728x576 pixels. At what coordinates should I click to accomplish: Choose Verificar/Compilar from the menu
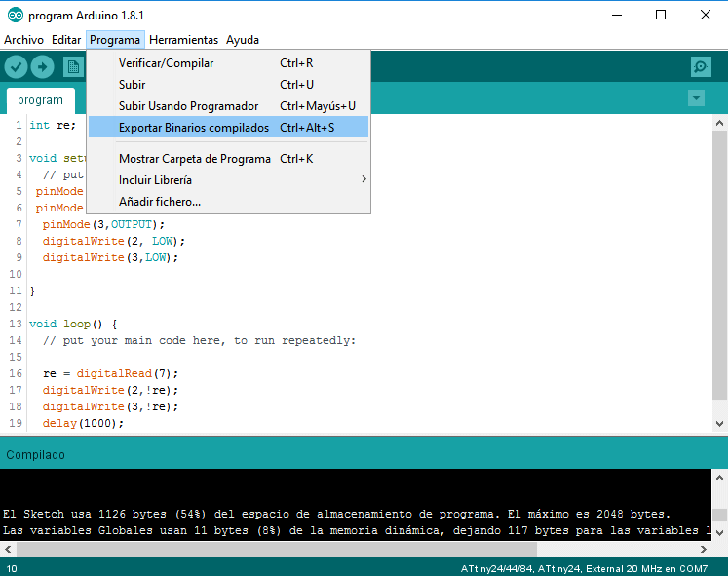(228, 63)
